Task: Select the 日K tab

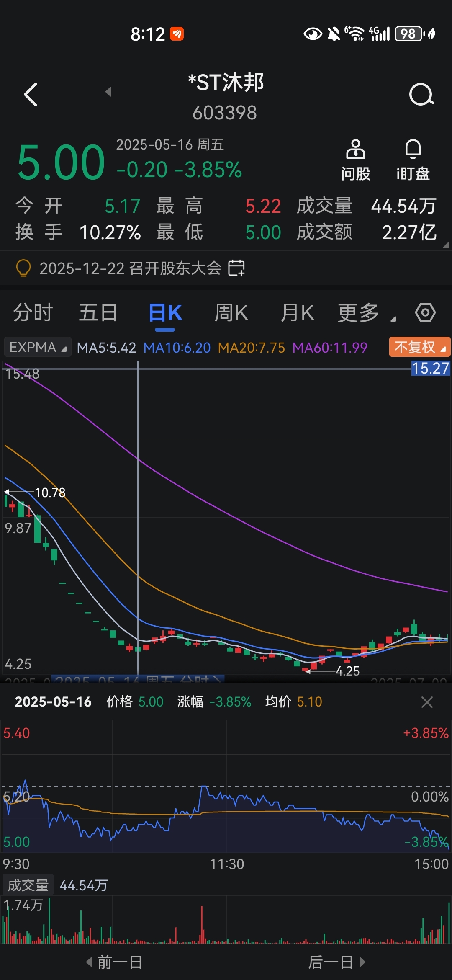Action: [x=165, y=313]
